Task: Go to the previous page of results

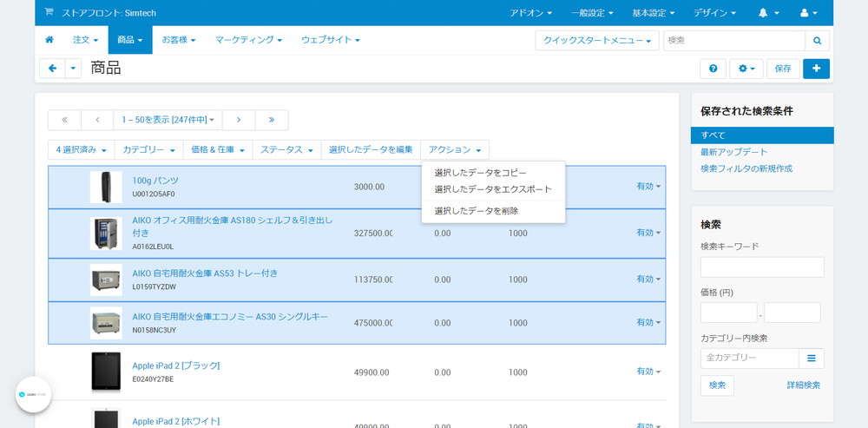Action: (97, 120)
